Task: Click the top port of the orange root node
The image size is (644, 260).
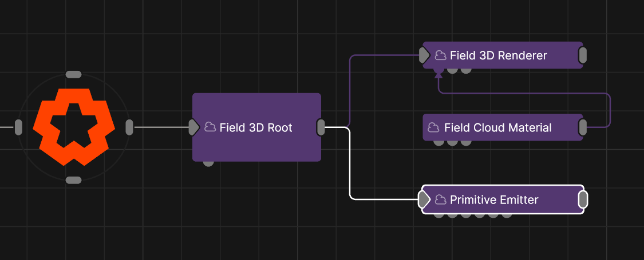Action: 73,74
